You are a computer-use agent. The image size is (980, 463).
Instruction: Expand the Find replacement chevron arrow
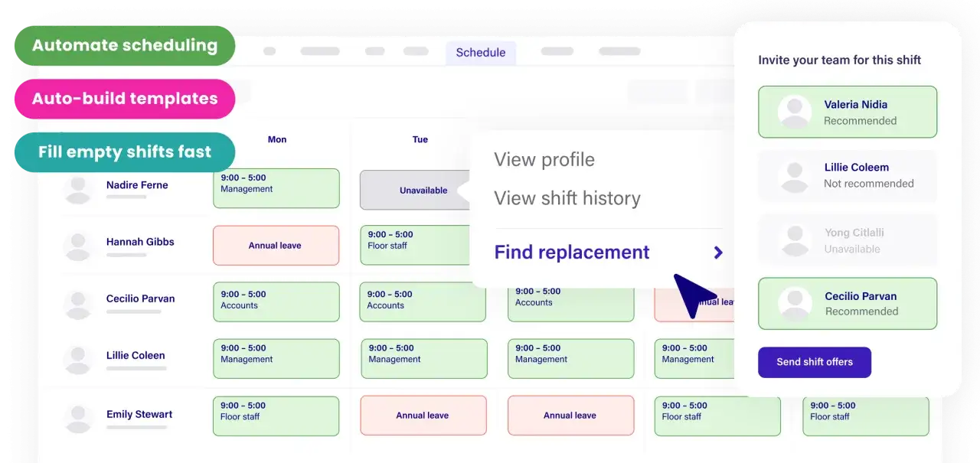[718, 253]
